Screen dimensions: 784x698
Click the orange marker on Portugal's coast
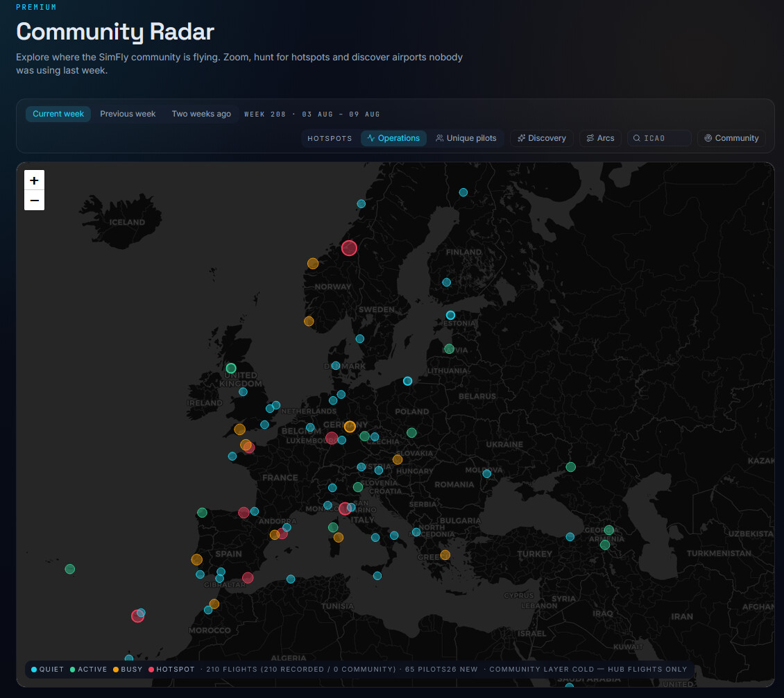click(197, 559)
